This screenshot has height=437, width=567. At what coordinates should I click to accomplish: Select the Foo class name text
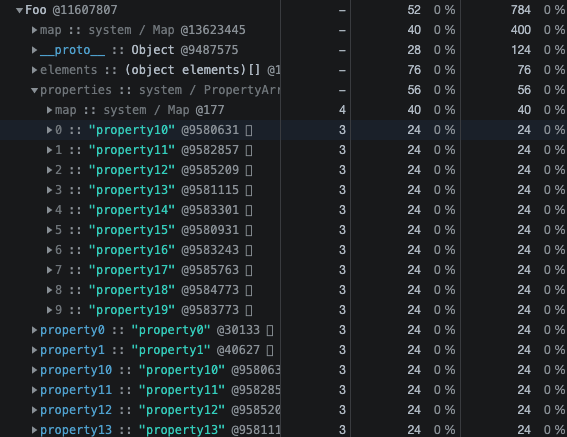pyautogui.click(x=35, y=10)
